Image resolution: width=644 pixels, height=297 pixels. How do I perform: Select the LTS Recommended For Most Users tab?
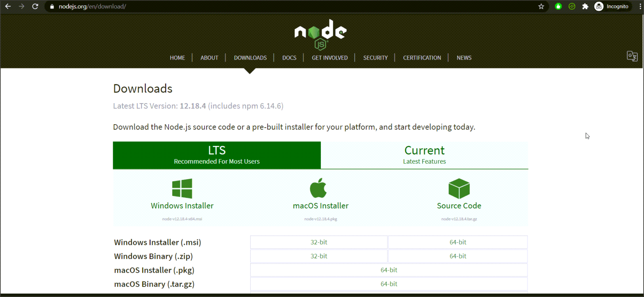217,155
